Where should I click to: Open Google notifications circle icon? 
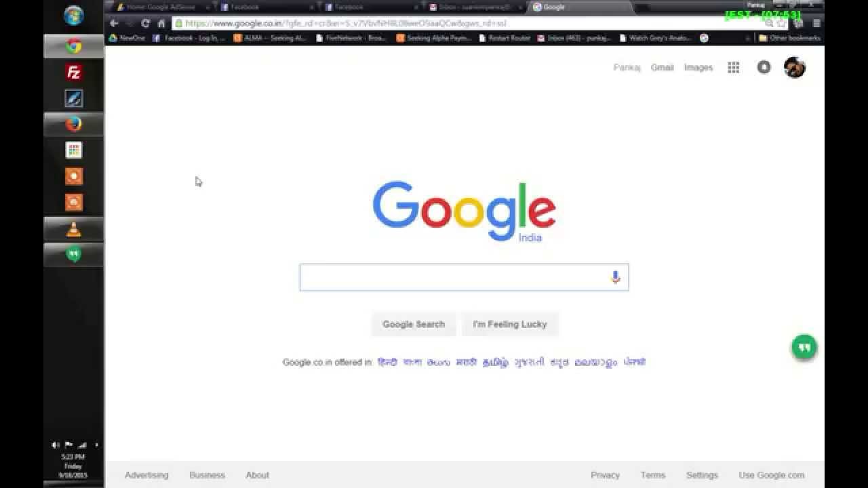click(764, 68)
